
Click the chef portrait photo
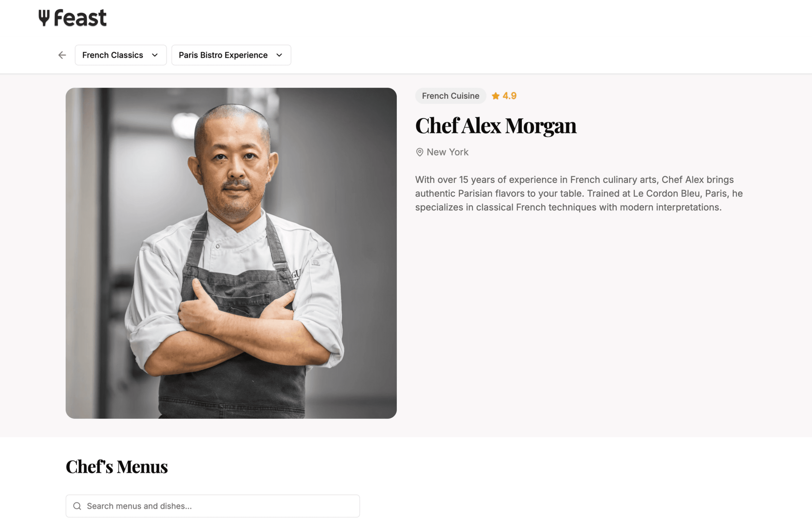pos(231,253)
